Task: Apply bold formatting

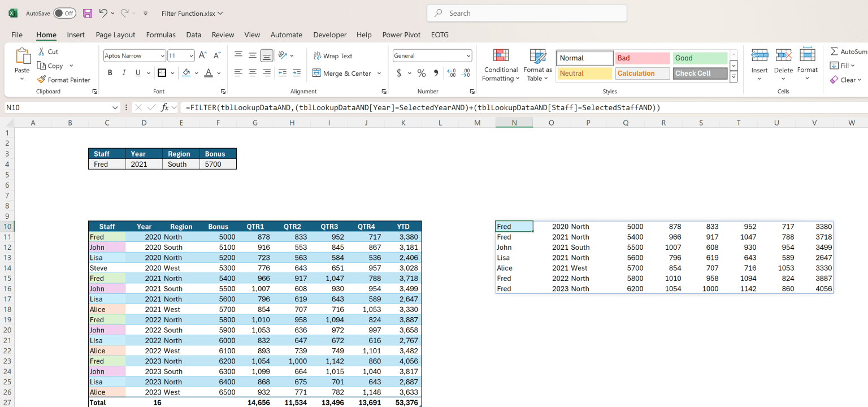Action: click(x=110, y=72)
